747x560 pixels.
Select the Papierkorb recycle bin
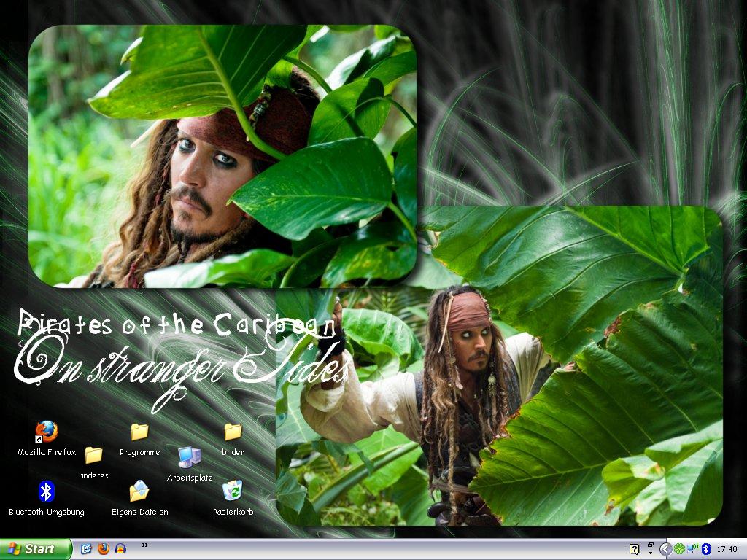(233, 491)
